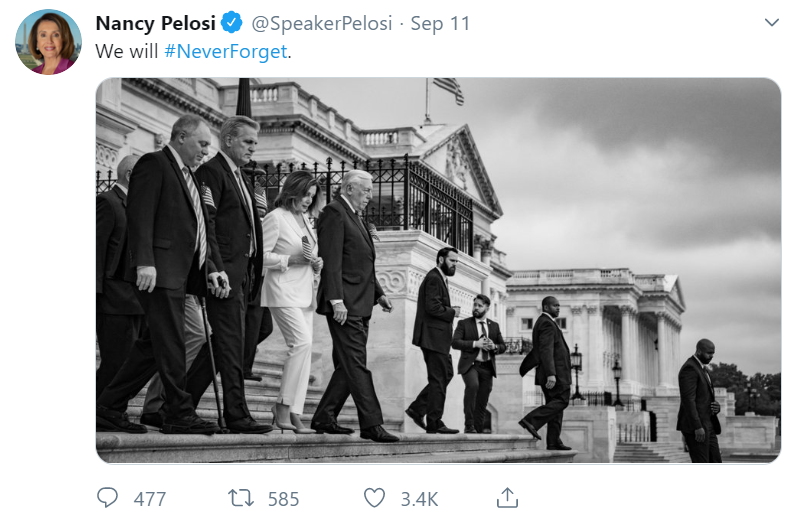
Task: Open Nancy Pelosi's profile avatar
Action: 48,42
